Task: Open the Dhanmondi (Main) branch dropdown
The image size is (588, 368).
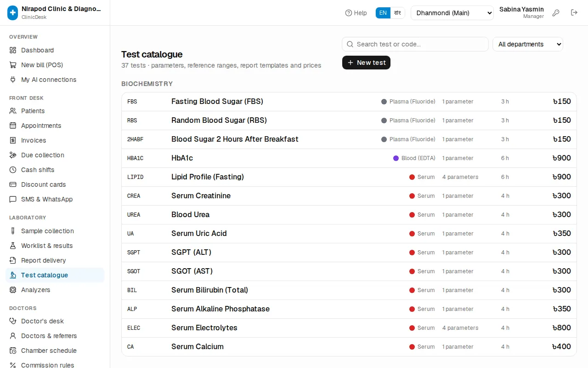Action: [452, 13]
